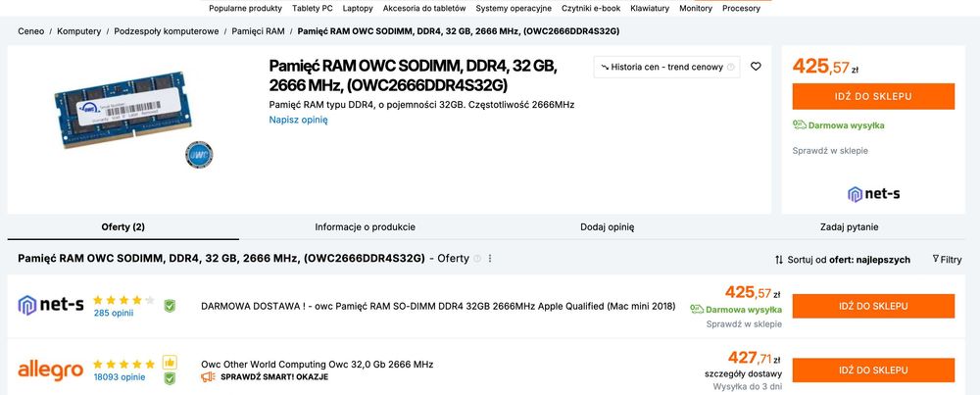Click 'Sprawdź w sklepie' in price box
Viewport: 980px width, 395px height.
[x=830, y=151]
